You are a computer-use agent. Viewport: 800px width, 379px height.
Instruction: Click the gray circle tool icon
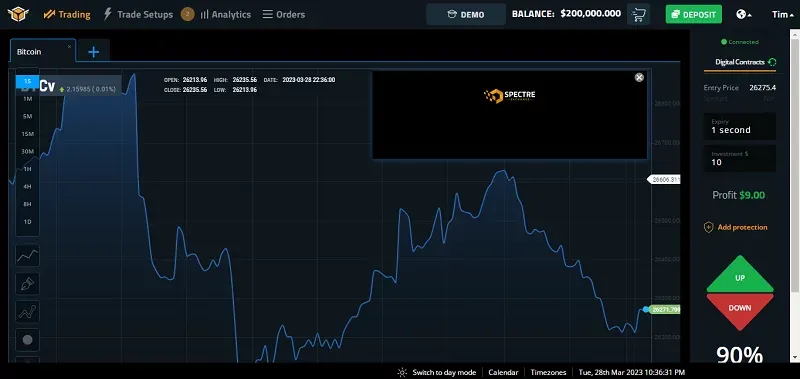coord(28,340)
